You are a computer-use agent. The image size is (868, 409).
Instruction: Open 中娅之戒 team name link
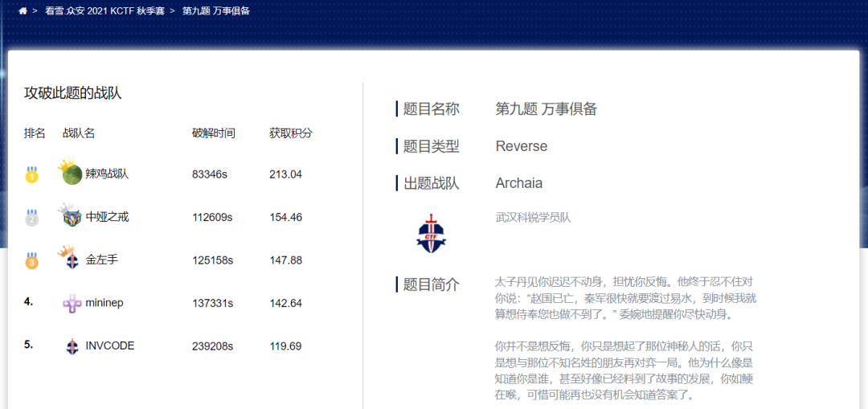(107, 217)
